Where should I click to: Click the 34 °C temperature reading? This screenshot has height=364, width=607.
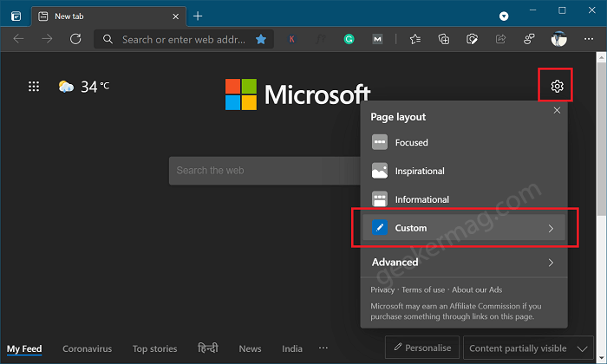coord(95,87)
